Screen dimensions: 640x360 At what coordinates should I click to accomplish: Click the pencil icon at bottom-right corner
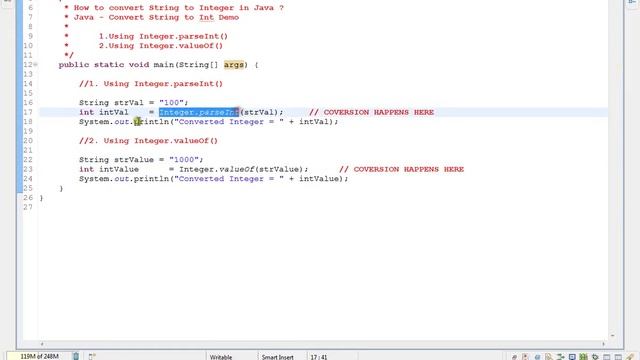pos(630,357)
